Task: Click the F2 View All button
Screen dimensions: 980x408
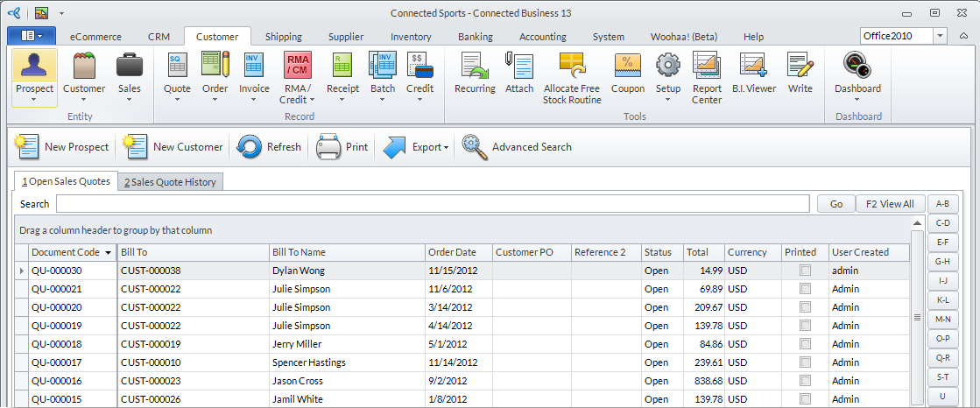Action: 889,204
